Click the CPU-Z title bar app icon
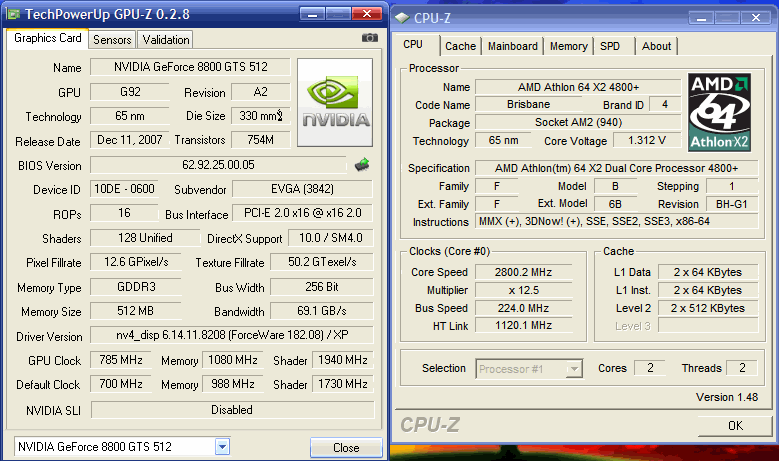Screen dimensions: 779x461 click(x=401, y=18)
